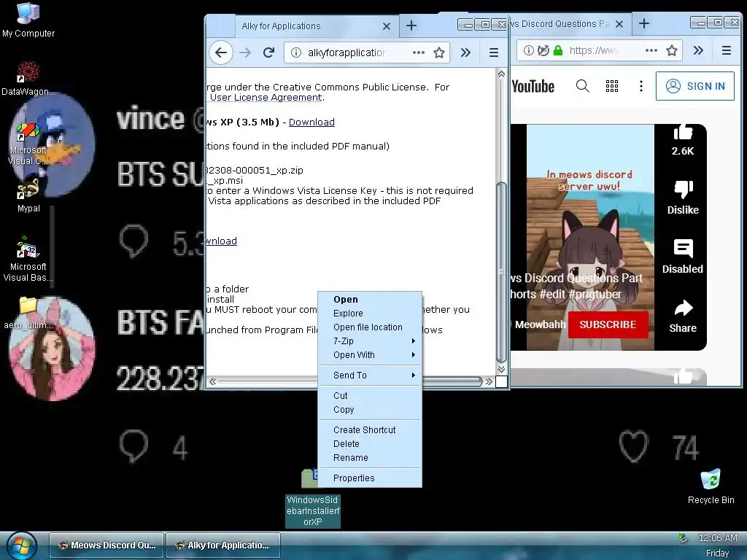Open the User License Agreement link
The height and width of the screenshot is (560, 747).
click(266, 97)
